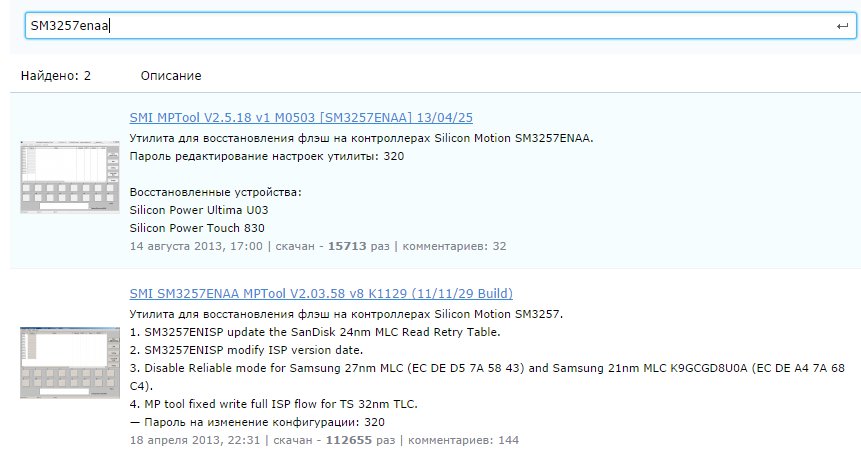Screen dimensions: 861x457
Task: Click the '14 августа 2013, 17:00' date
Action: coord(196,246)
